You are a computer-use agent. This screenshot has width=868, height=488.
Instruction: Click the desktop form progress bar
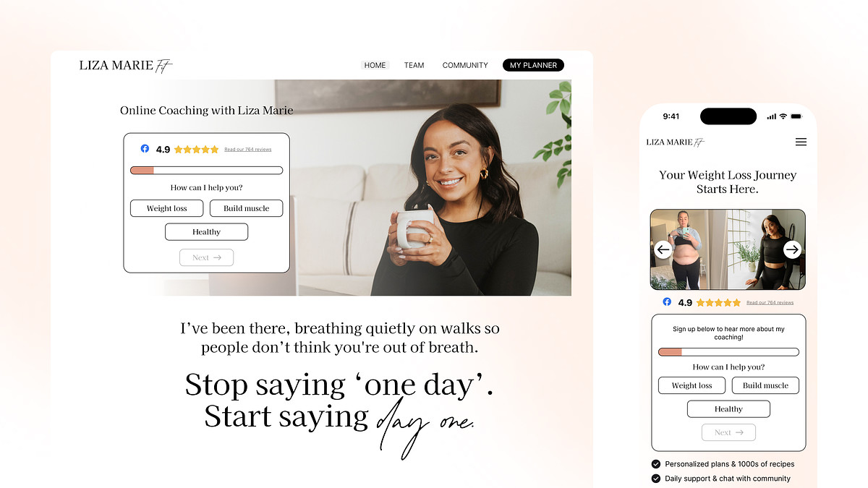coord(206,171)
